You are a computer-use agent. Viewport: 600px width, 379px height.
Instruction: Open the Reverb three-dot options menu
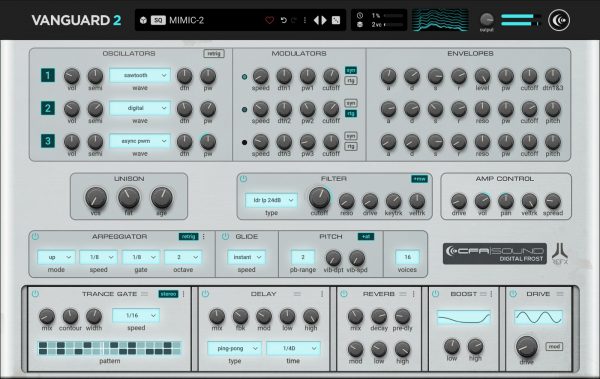point(414,294)
